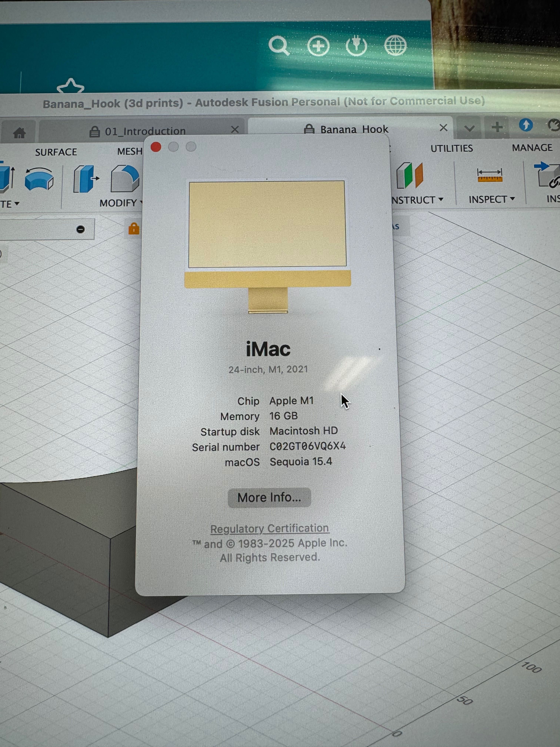The image size is (560, 747).
Task: Open the MESH ribbon tab
Action: [130, 151]
